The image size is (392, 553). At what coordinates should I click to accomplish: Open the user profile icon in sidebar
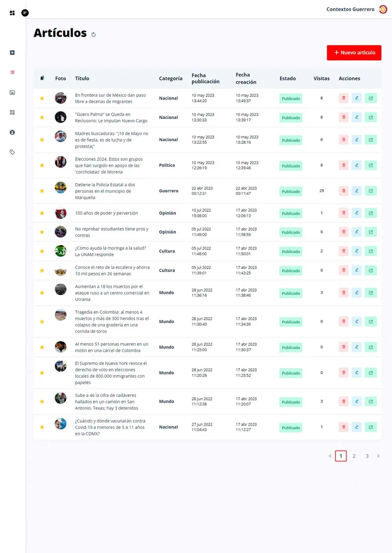[x=12, y=133]
